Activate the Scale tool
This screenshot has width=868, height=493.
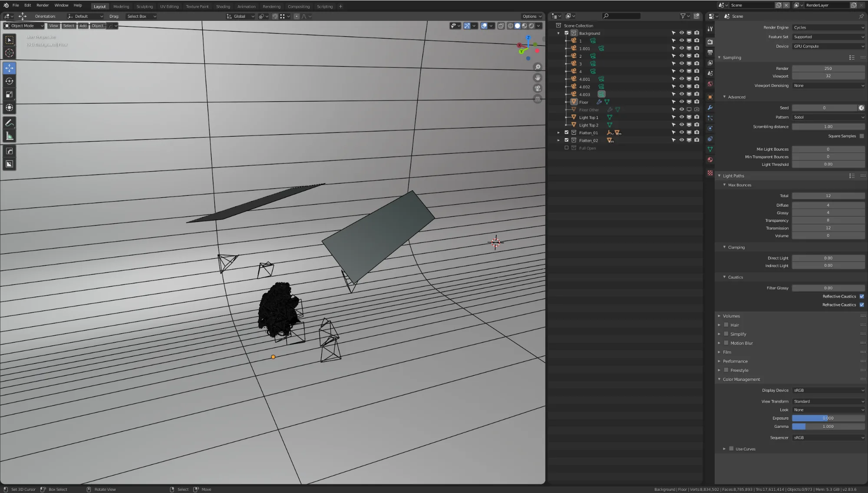coord(9,95)
